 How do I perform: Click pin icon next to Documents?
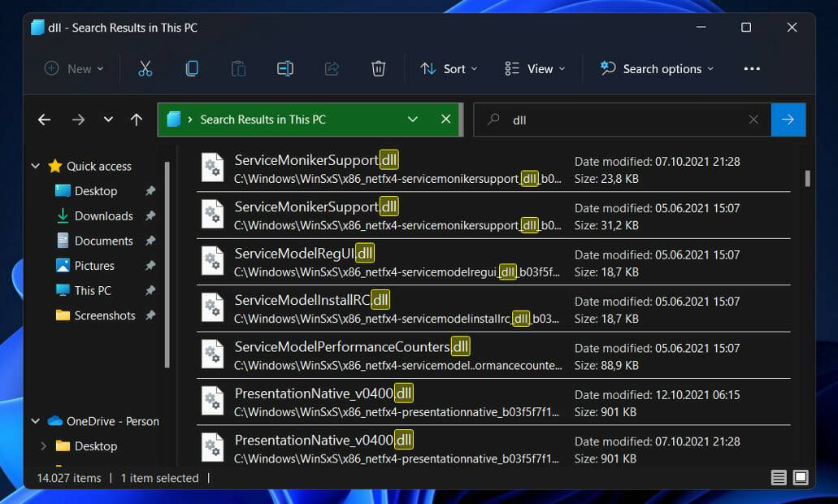(x=150, y=241)
